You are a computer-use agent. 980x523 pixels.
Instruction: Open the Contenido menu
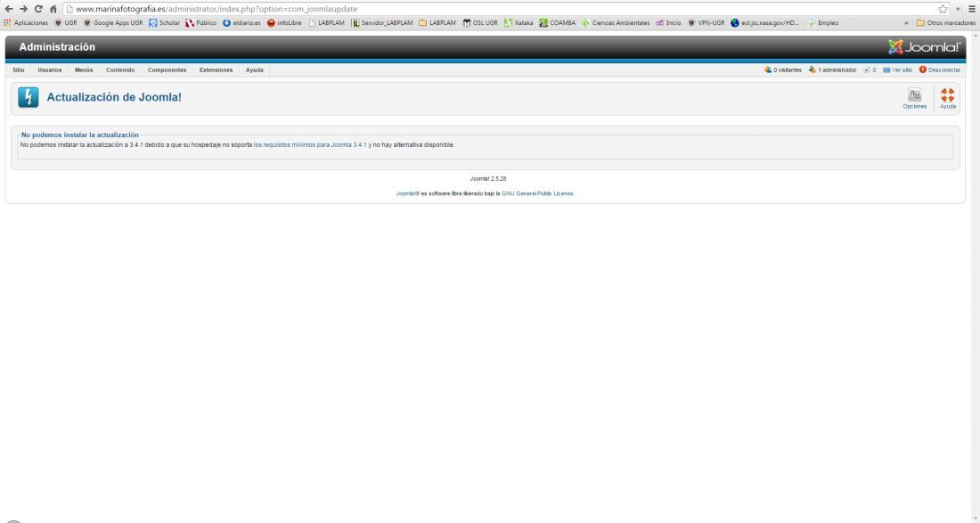tap(120, 70)
